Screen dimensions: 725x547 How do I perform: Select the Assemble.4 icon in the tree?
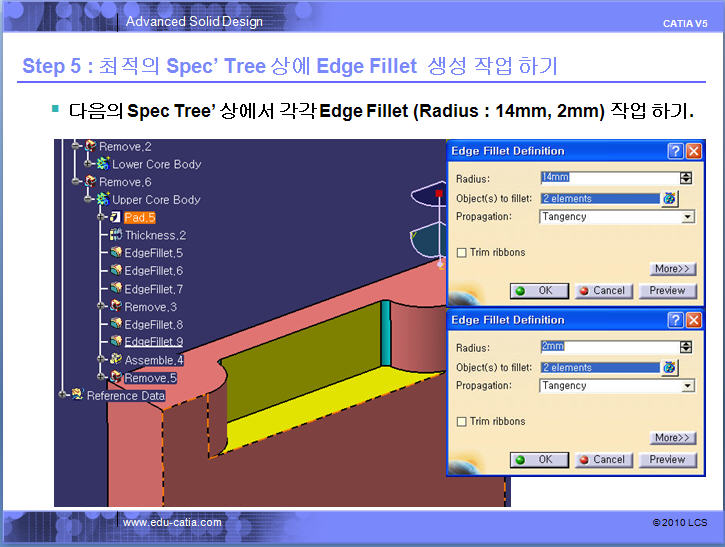116,359
